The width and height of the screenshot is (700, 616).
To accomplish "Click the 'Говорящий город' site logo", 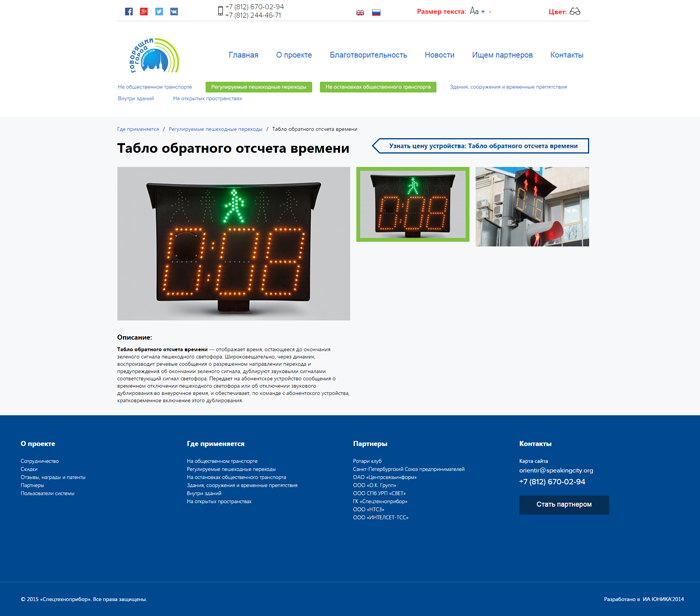I will tap(154, 55).
